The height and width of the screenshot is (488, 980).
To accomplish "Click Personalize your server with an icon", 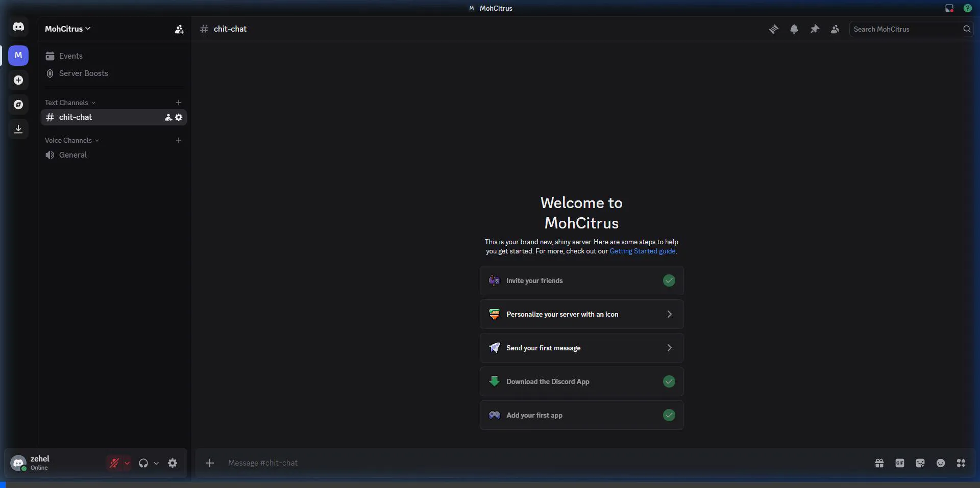I will click(x=581, y=314).
